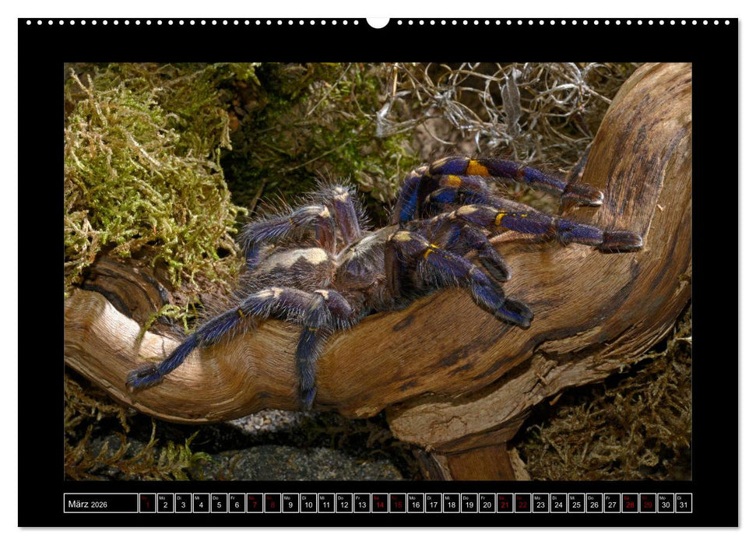Click the März 2026 month label
Screen dimensions: 756x545
[x=88, y=504]
